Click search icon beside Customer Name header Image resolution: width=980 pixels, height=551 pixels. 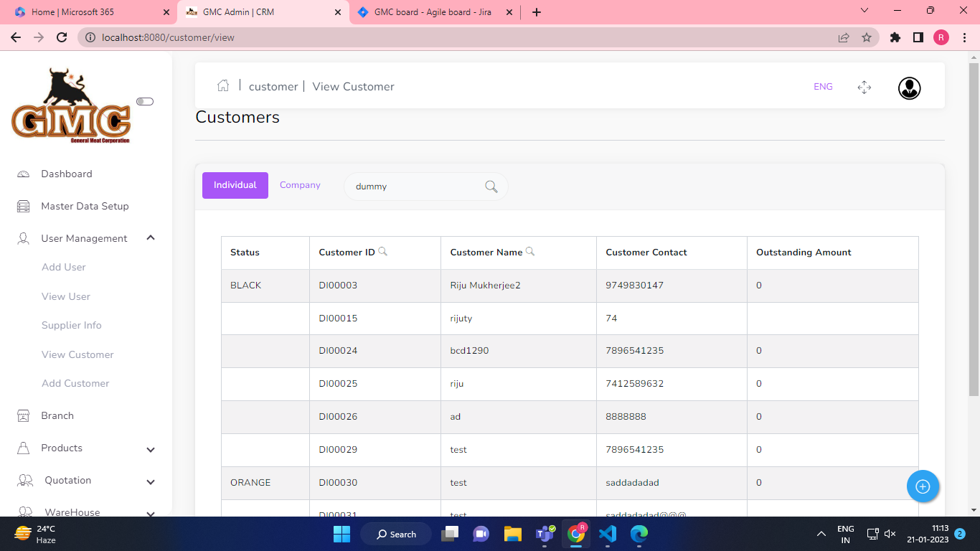coord(530,252)
